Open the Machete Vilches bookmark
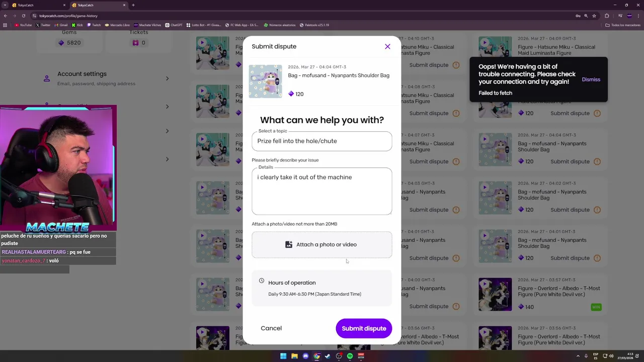This screenshot has height=362, width=644. tap(147, 25)
